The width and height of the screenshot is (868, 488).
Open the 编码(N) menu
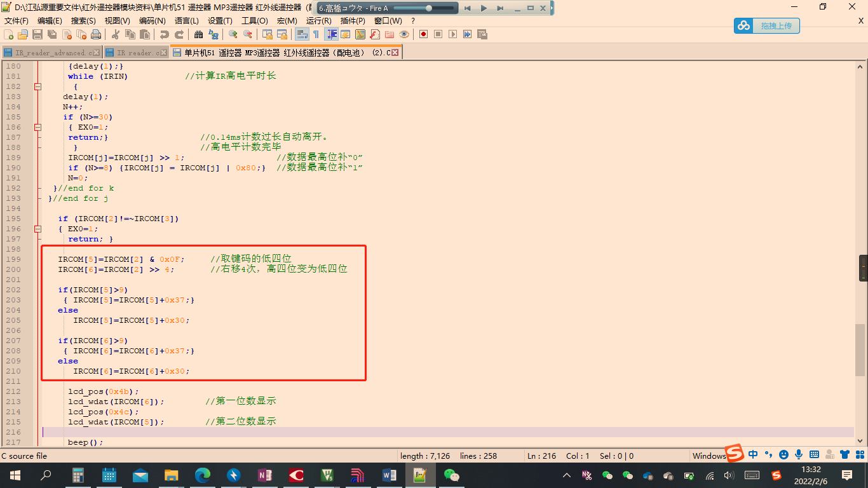pos(153,21)
